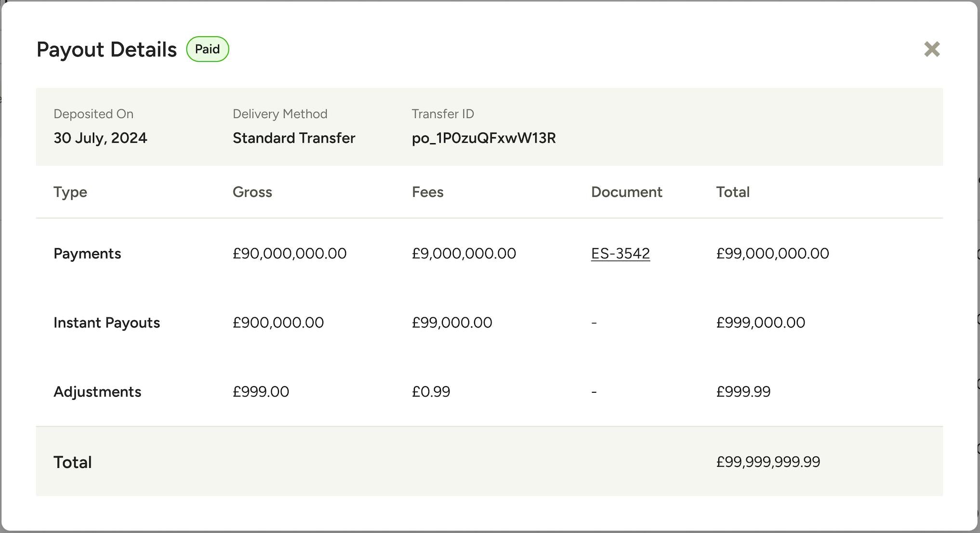Click the Gross column header
The width and height of the screenshot is (980, 533).
coord(252,192)
